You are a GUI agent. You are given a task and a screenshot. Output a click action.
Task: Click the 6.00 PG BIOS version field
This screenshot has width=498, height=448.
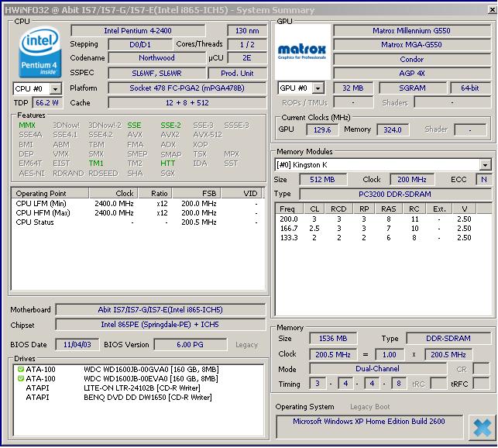click(191, 345)
